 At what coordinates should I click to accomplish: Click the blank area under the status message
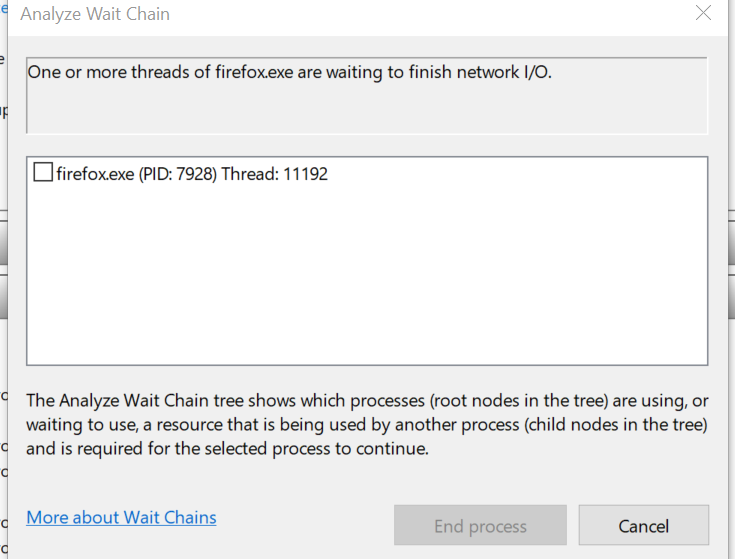366,110
